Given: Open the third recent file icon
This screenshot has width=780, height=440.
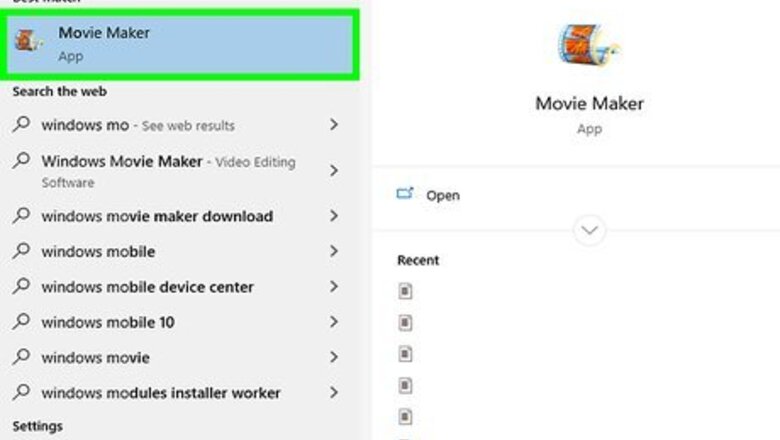Looking at the screenshot, I should [405, 354].
